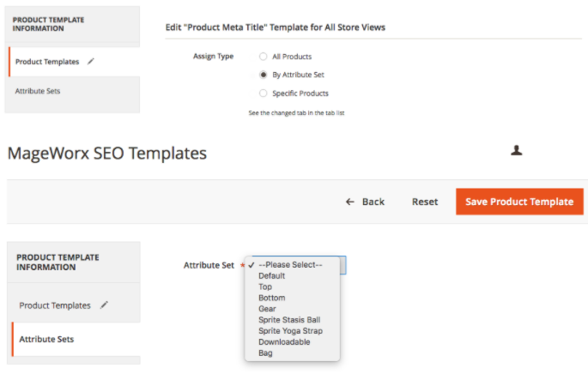Select Sprite Yoga Strap in dropdown
588x380 pixels.
pyautogui.click(x=290, y=331)
